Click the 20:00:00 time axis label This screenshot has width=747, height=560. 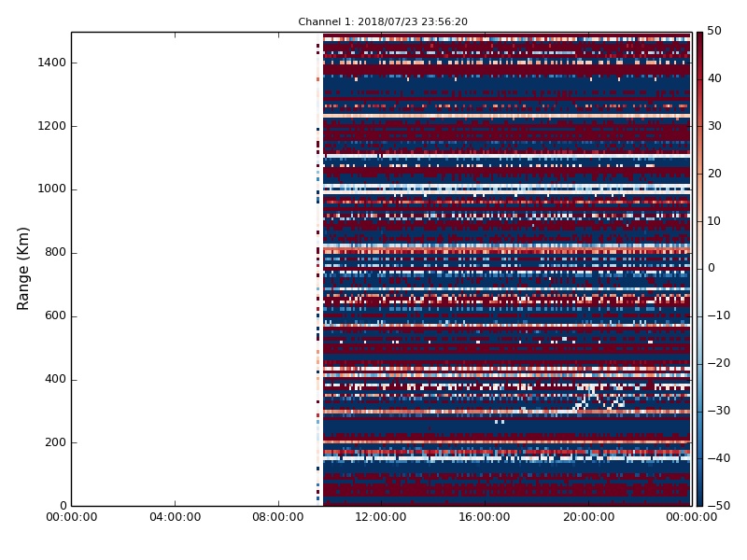coord(588,517)
